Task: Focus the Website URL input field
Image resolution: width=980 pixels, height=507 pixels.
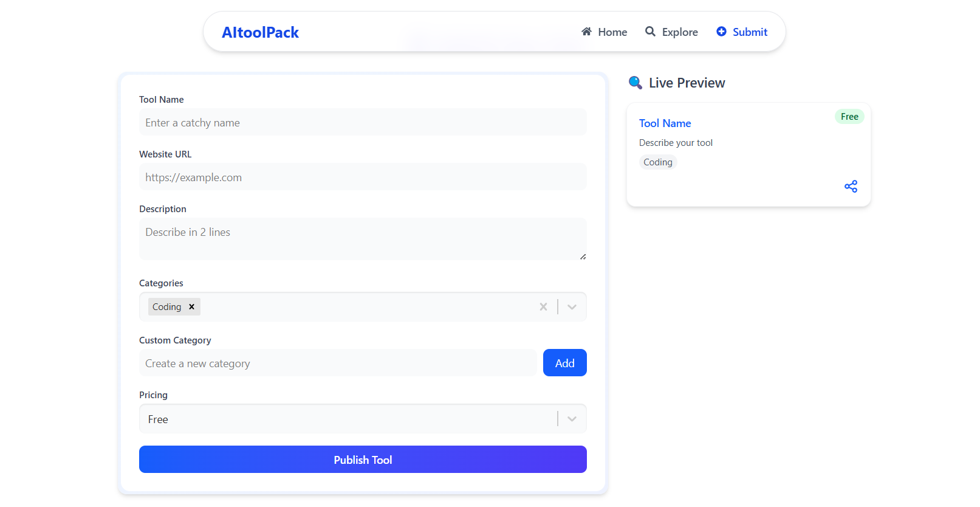Action: click(x=363, y=177)
